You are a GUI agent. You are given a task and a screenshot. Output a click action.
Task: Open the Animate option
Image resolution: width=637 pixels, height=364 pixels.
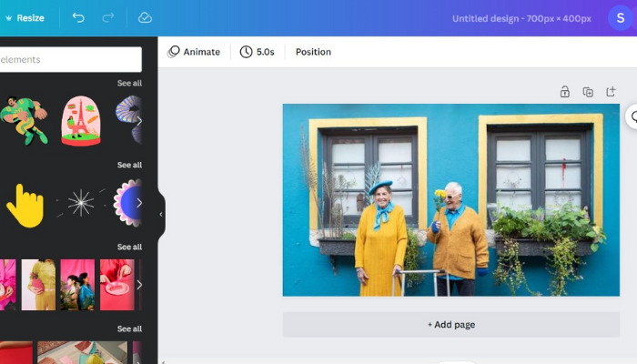[194, 52]
